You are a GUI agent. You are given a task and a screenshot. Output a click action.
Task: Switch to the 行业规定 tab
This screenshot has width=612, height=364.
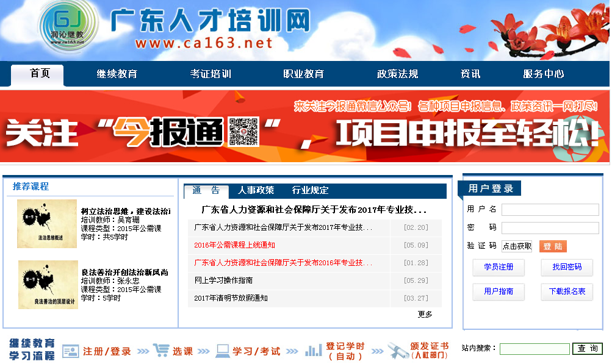(x=310, y=190)
